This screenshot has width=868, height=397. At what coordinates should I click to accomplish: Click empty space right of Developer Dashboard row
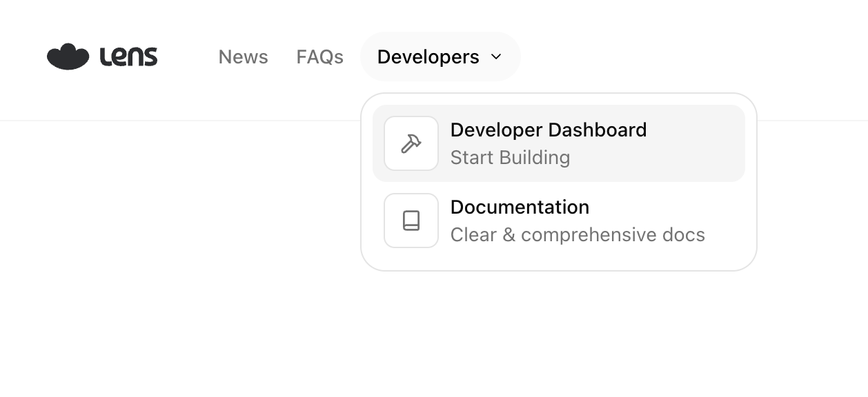pos(697,143)
